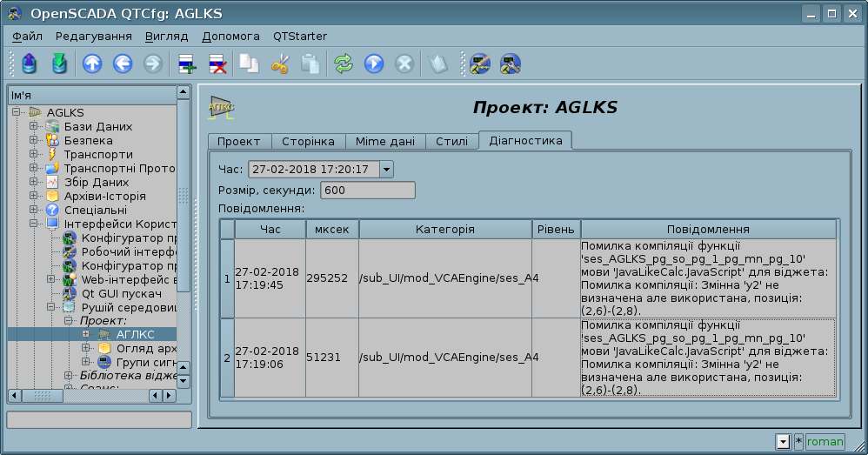Click the Delete item toolbar icon
Screen dimensions: 868x455
point(217,64)
